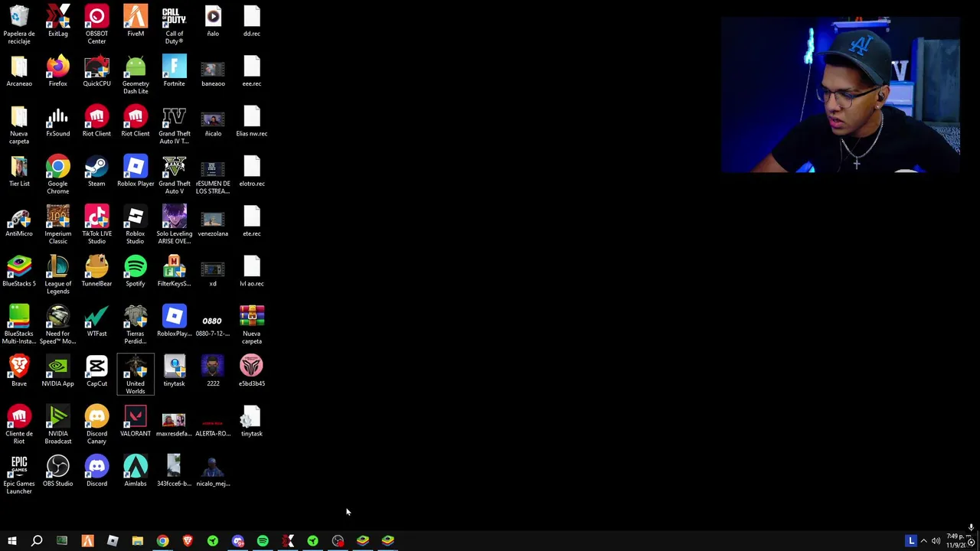Launch TunnelBear
This screenshot has height=551, width=980.
(96, 270)
